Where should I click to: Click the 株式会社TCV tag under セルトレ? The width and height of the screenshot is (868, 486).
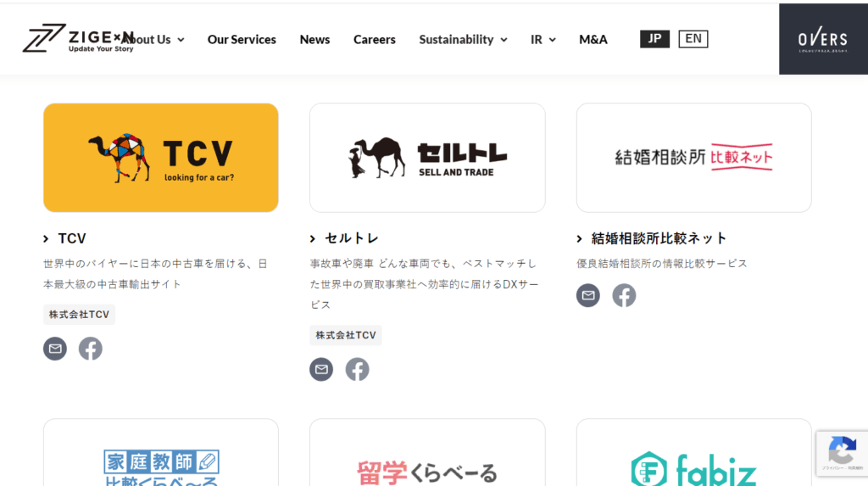pos(346,335)
